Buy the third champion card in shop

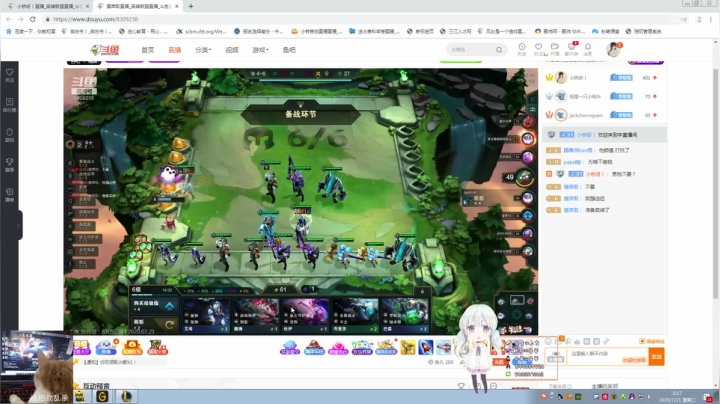point(305,315)
